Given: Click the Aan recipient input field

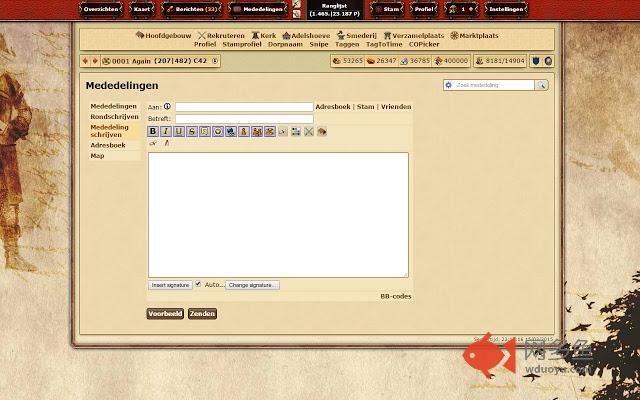Looking at the screenshot, I should tap(244, 107).
